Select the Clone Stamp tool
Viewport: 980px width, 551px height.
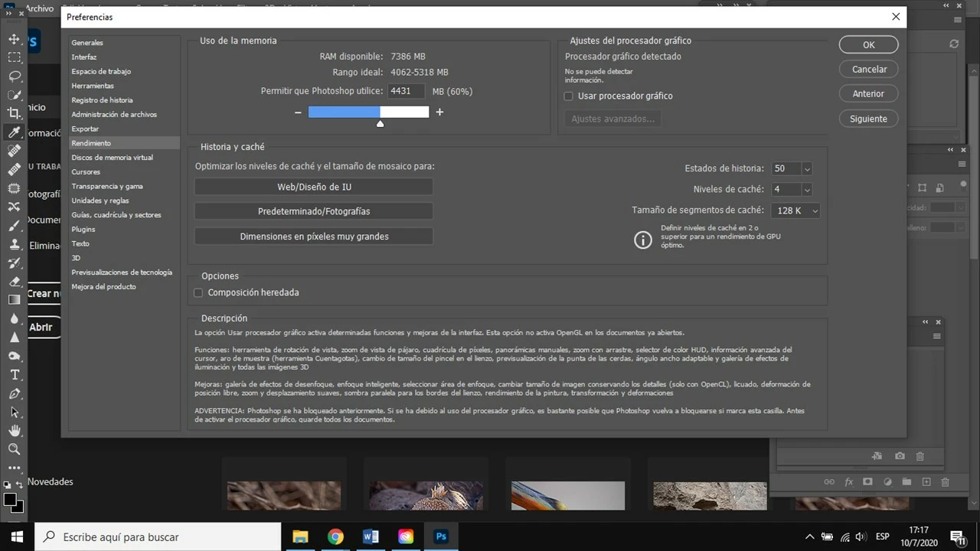coord(14,244)
